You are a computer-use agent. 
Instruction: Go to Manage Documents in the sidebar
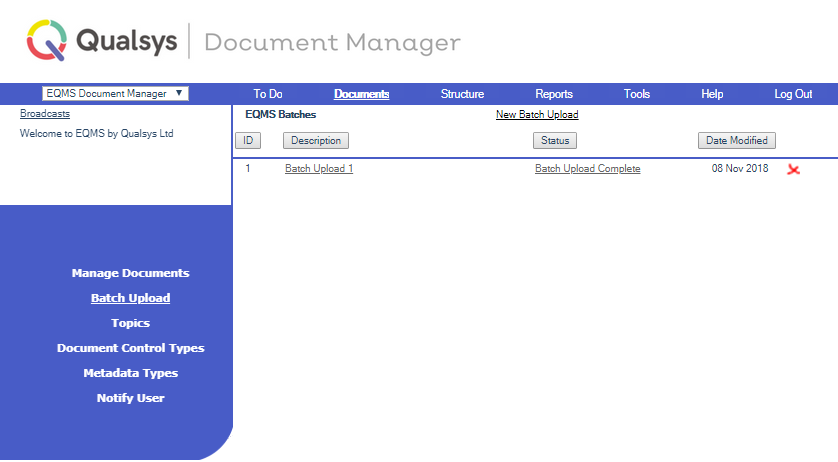pyautogui.click(x=130, y=273)
